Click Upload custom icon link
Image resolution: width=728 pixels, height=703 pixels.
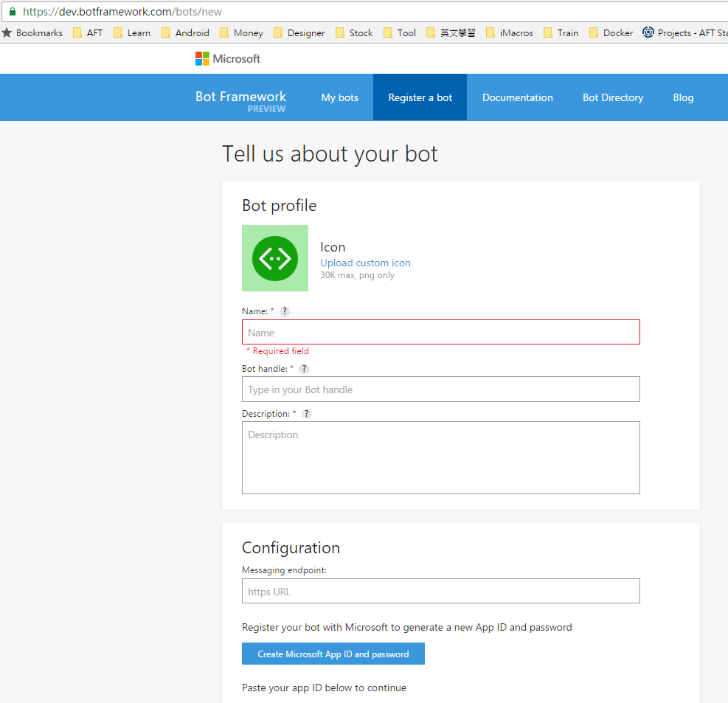365,263
